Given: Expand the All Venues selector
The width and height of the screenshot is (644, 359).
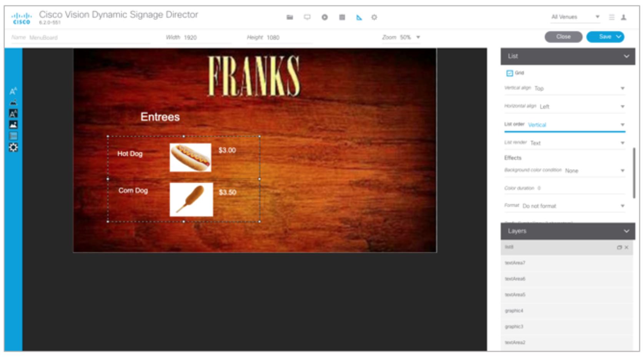Looking at the screenshot, I should click(x=575, y=17).
